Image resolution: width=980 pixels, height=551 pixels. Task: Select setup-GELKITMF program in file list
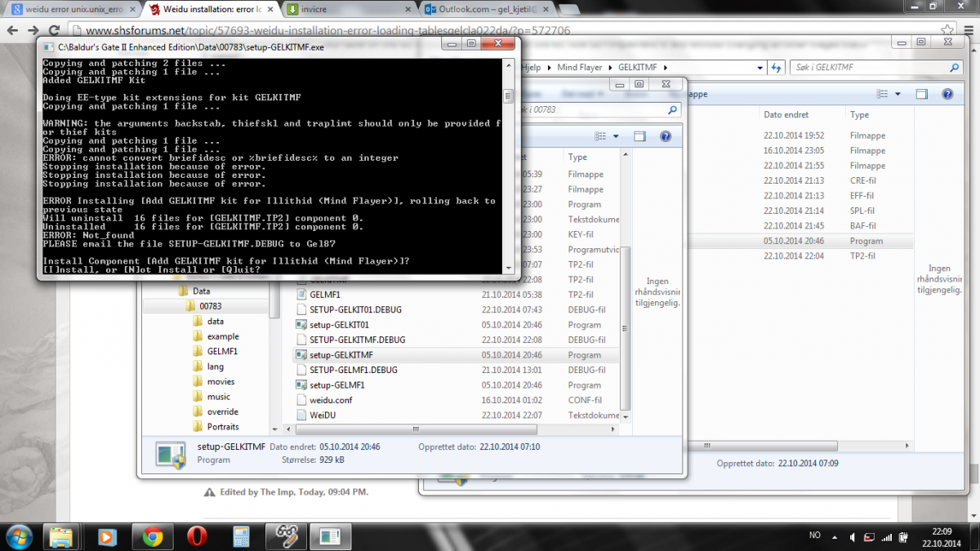pyautogui.click(x=456, y=355)
